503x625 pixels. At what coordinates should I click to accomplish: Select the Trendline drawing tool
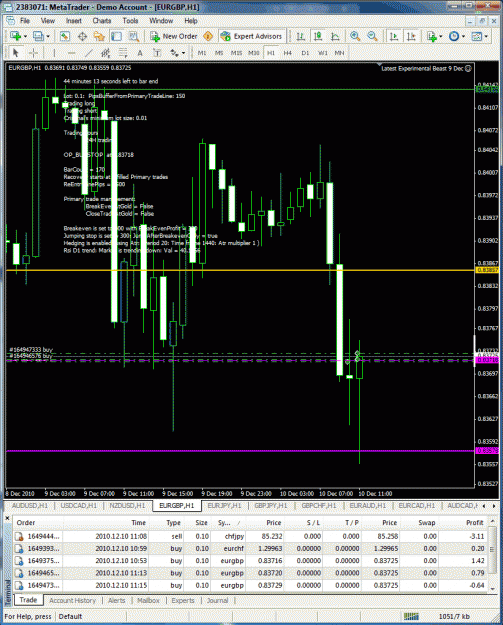pos(88,53)
